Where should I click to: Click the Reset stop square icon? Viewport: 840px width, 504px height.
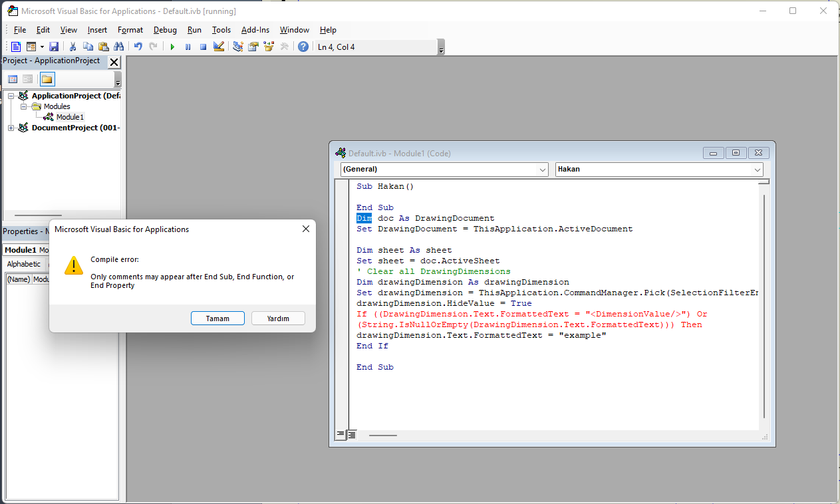pyautogui.click(x=204, y=47)
